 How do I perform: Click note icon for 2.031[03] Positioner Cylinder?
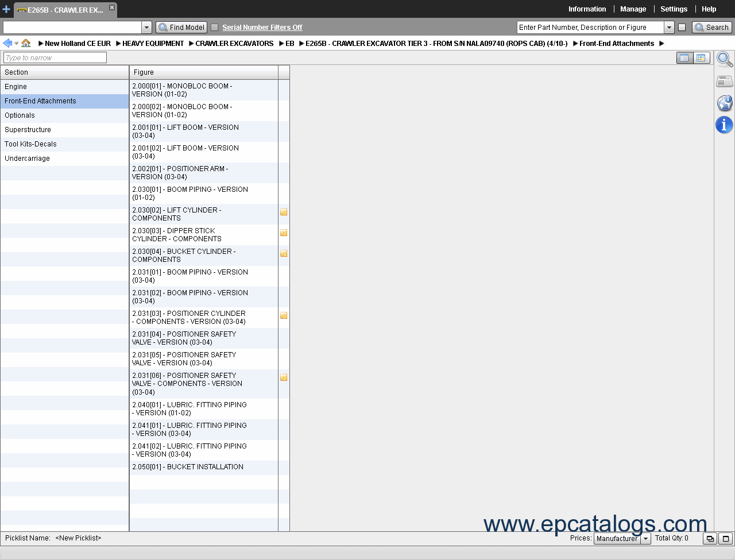[x=284, y=316]
